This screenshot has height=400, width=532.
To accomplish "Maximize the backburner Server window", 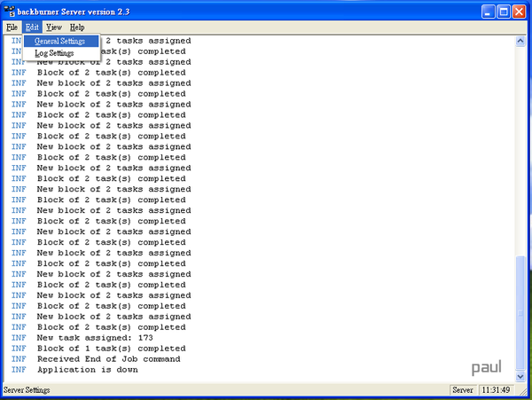I will point(504,12).
